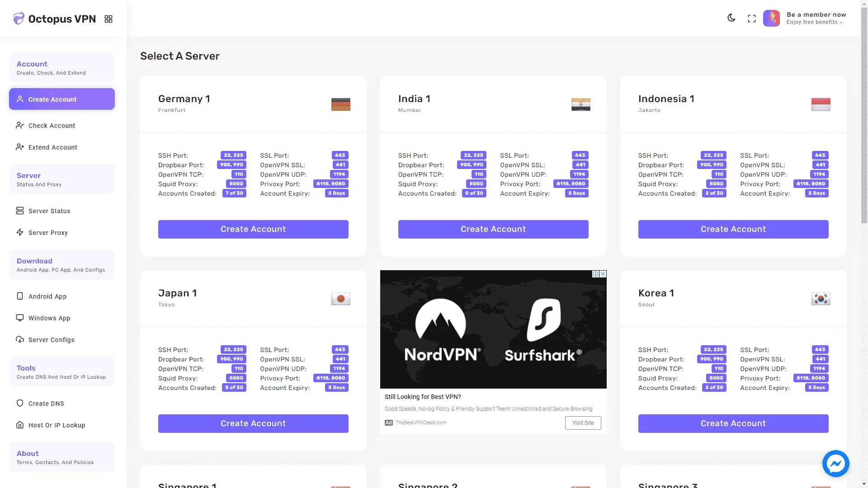Click the Germany 1 server title
Viewport: 868px width, 488px height.
[x=184, y=99]
